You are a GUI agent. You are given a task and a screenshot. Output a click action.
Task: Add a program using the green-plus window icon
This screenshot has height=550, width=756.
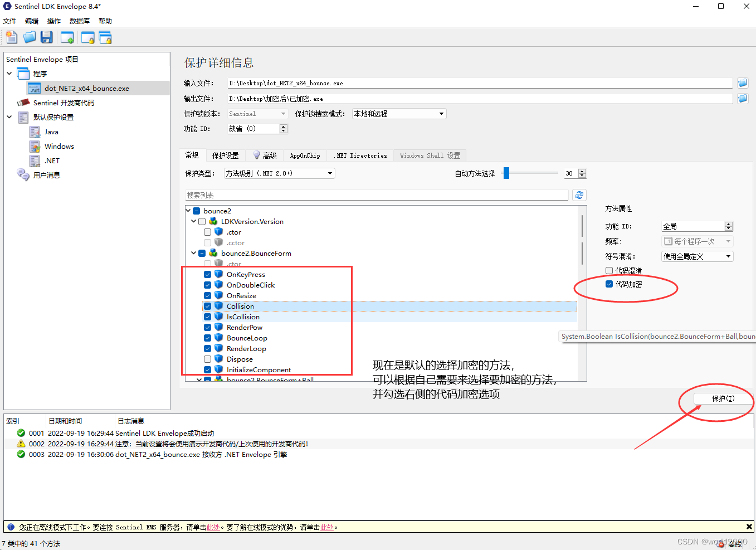point(67,37)
